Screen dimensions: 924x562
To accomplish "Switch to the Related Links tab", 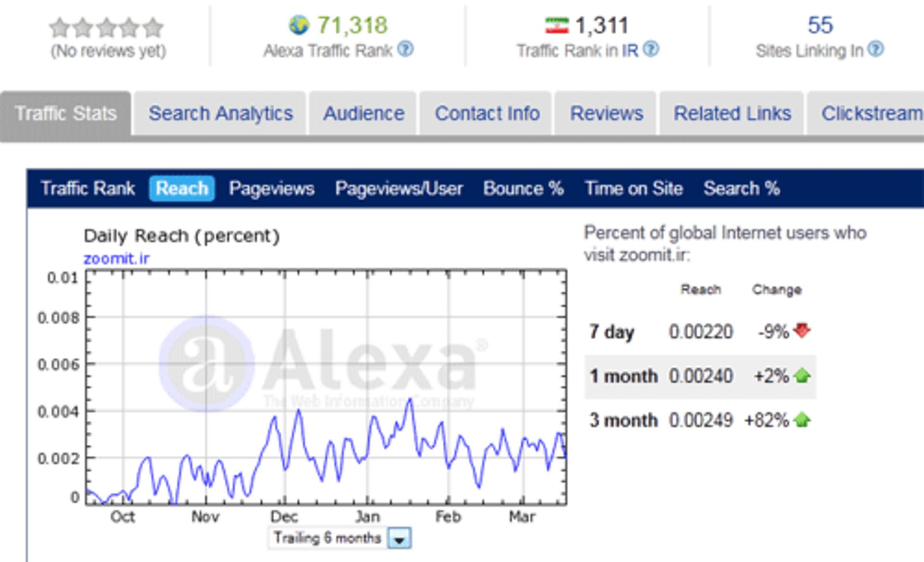I will point(732,114).
